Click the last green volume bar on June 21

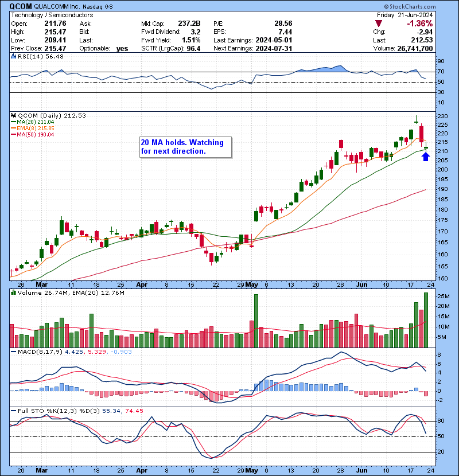[426, 320]
